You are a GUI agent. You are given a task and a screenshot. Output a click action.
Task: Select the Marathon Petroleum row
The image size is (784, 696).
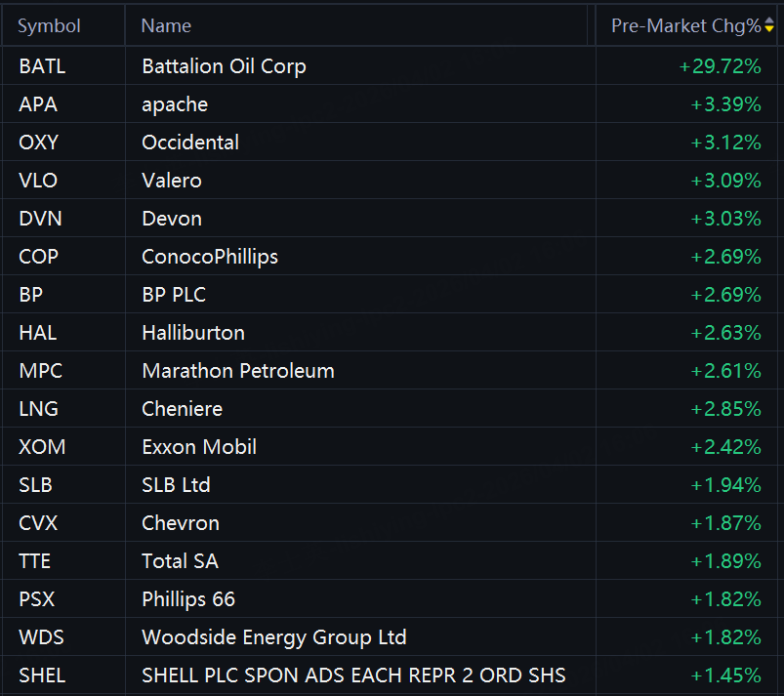pos(238,371)
